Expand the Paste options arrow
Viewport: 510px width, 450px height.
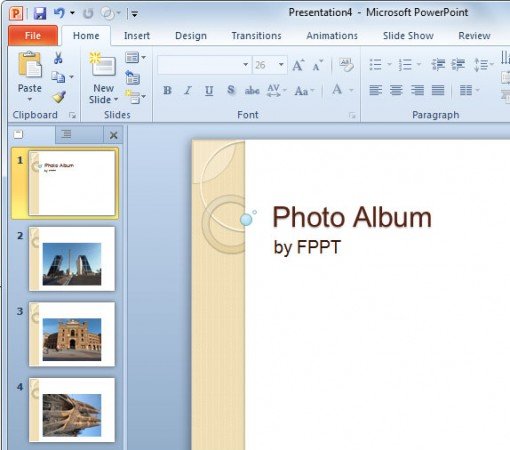[30, 99]
